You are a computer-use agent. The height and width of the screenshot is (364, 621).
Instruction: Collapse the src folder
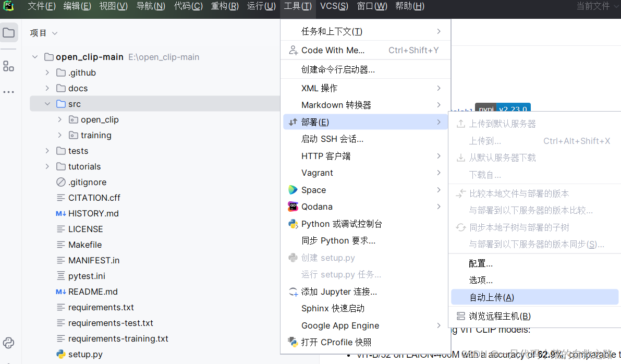[x=47, y=104]
